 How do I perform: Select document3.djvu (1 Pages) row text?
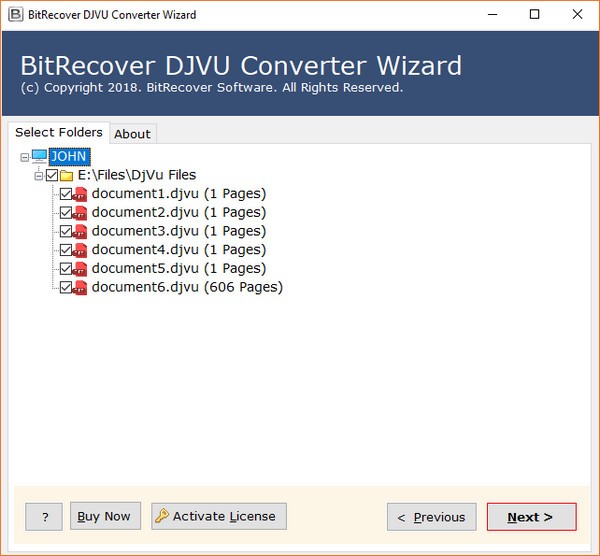click(x=179, y=232)
